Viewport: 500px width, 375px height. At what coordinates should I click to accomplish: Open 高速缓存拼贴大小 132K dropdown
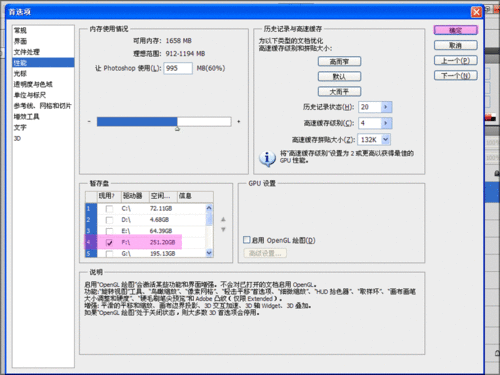point(374,139)
